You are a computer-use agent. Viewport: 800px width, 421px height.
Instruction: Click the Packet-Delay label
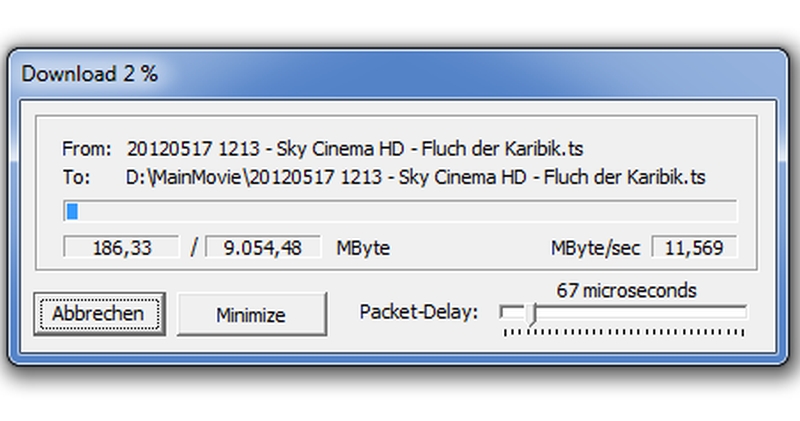pos(419,312)
